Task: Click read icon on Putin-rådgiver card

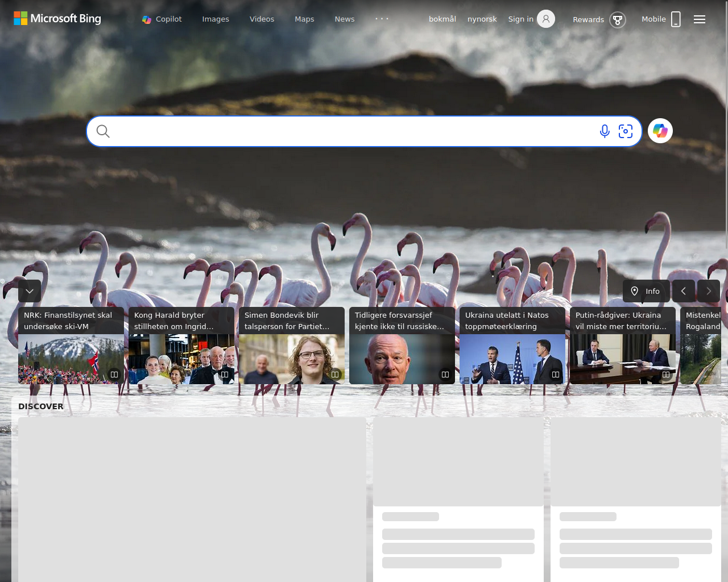Action: 666,375
